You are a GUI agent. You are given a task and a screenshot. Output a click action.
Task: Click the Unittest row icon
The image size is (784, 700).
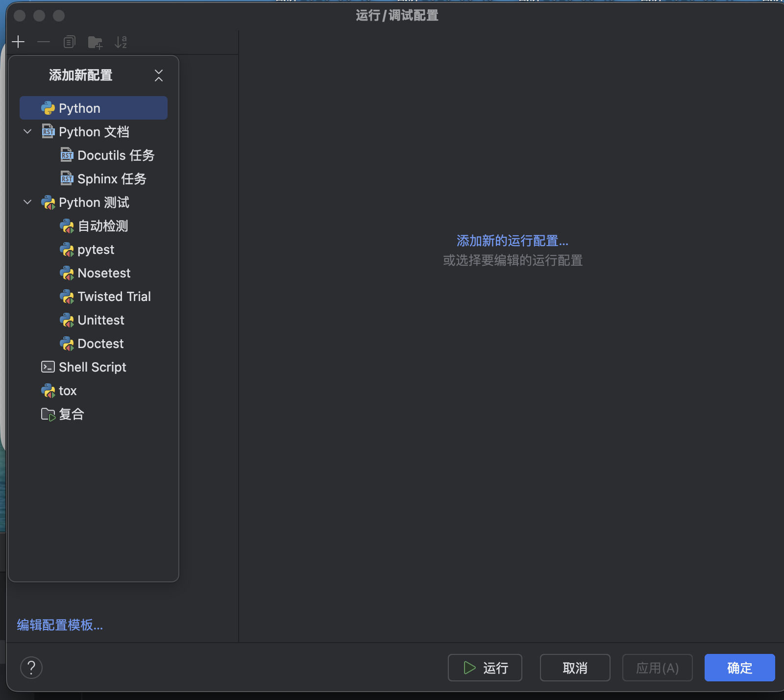tap(67, 320)
